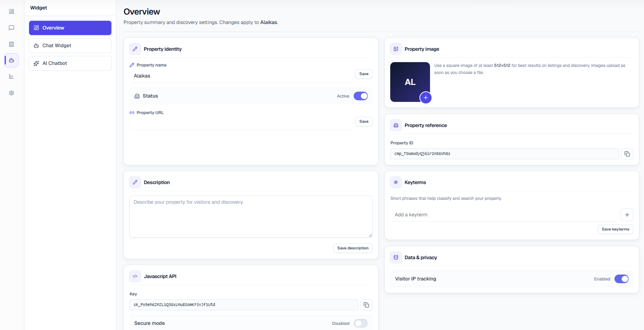The height and width of the screenshot is (330, 644).
Task: Copy the Javascript API key
Action: coord(366,305)
